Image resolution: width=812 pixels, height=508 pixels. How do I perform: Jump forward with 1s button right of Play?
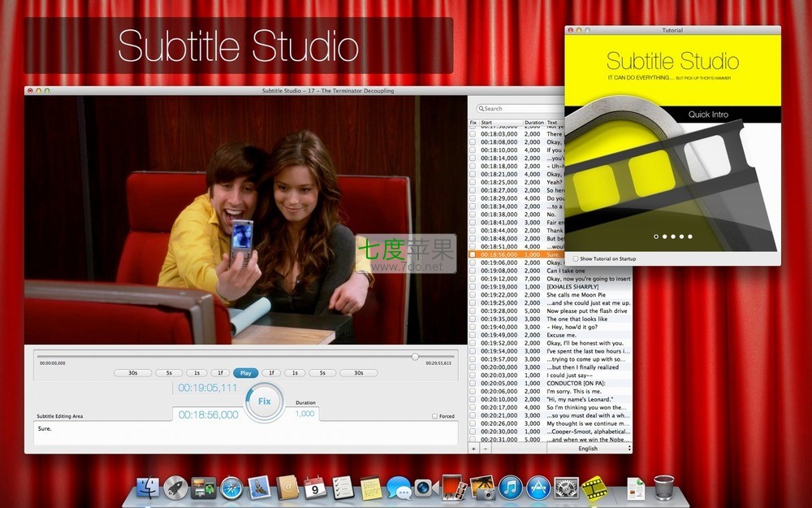coord(295,373)
